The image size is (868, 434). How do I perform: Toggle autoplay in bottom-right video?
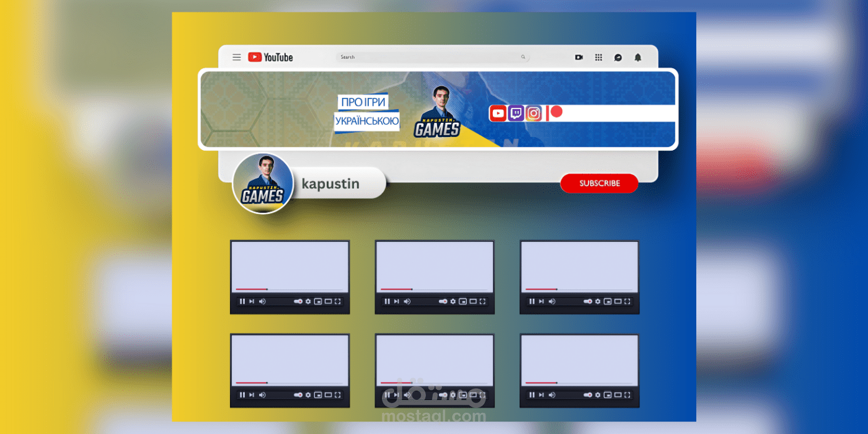click(x=588, y=395)
